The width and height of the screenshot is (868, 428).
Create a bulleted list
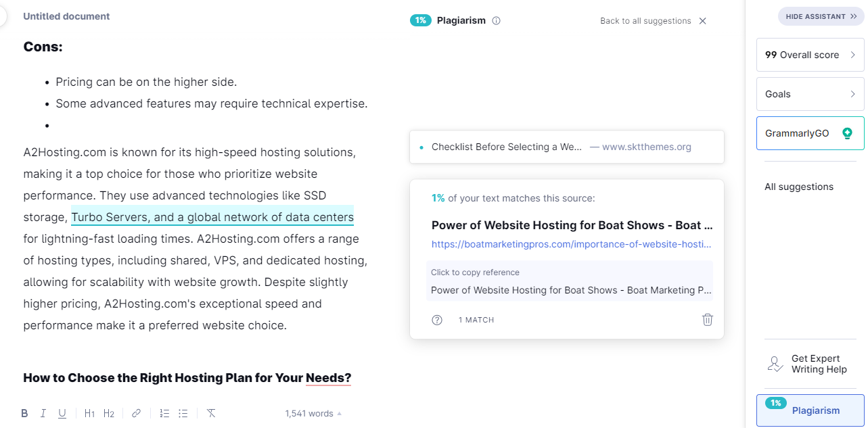[183, 413]
